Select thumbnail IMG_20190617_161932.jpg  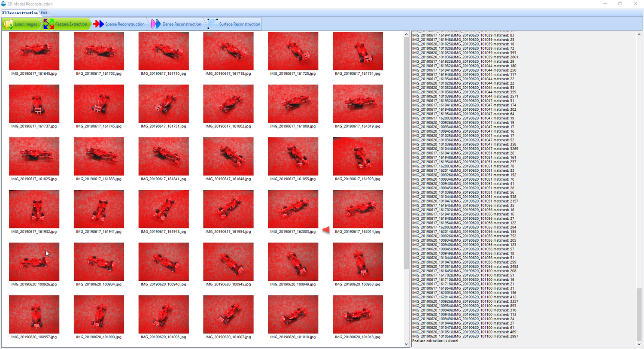coord(34,209)
